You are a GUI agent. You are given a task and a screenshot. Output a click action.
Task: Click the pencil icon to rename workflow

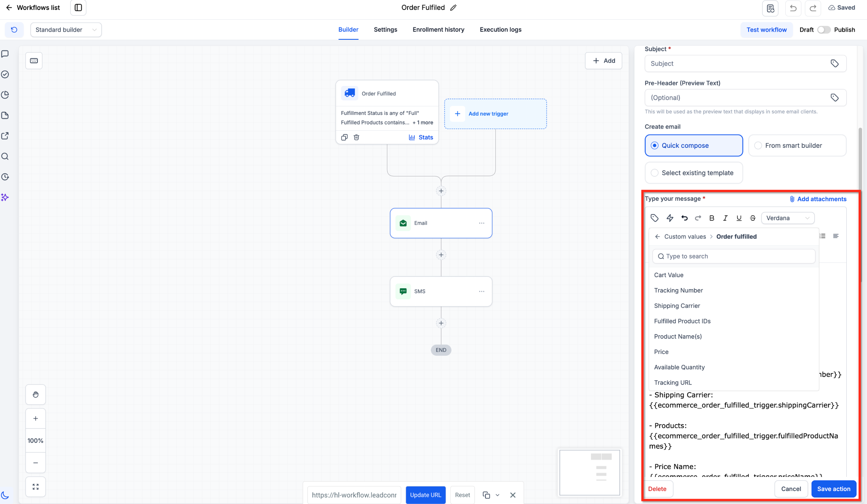[x=453, y=8]
